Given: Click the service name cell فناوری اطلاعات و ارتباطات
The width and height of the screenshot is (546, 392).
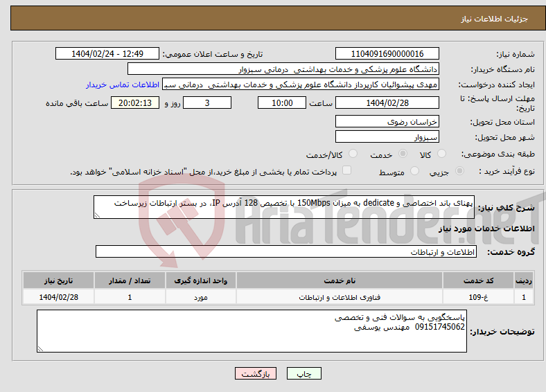Looking at the screenshot, I should click(340, 297).
